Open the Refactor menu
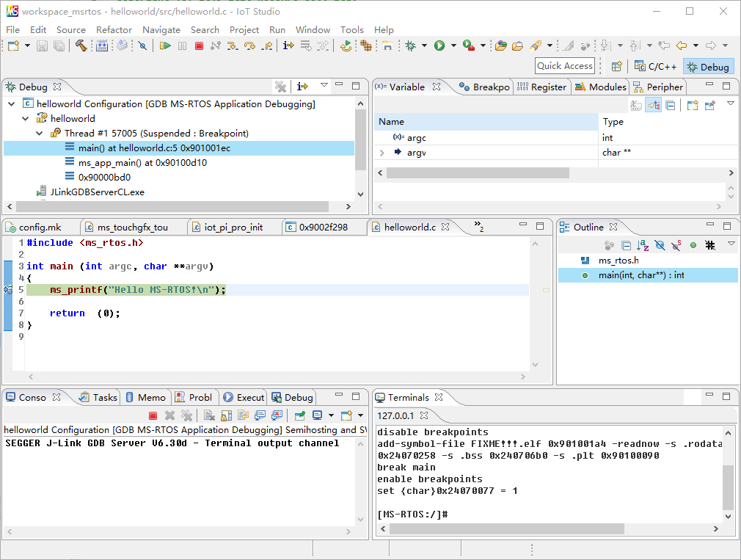 [114, 29]
